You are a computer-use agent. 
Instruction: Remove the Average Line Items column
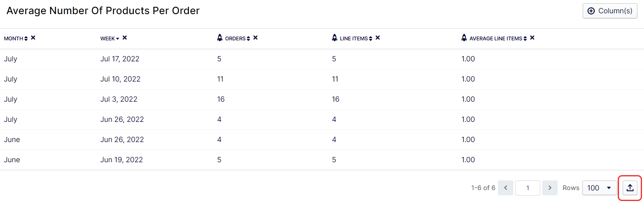point(532,38)
